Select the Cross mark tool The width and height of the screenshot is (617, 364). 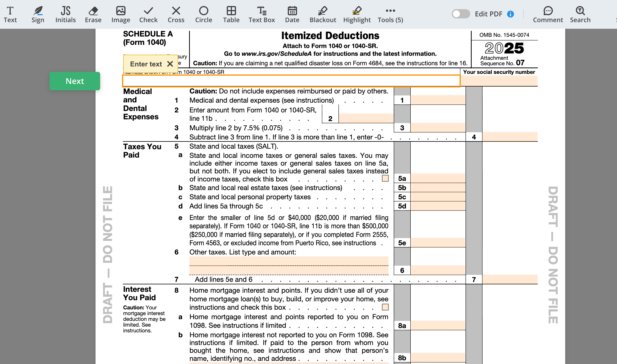point(176,14)
